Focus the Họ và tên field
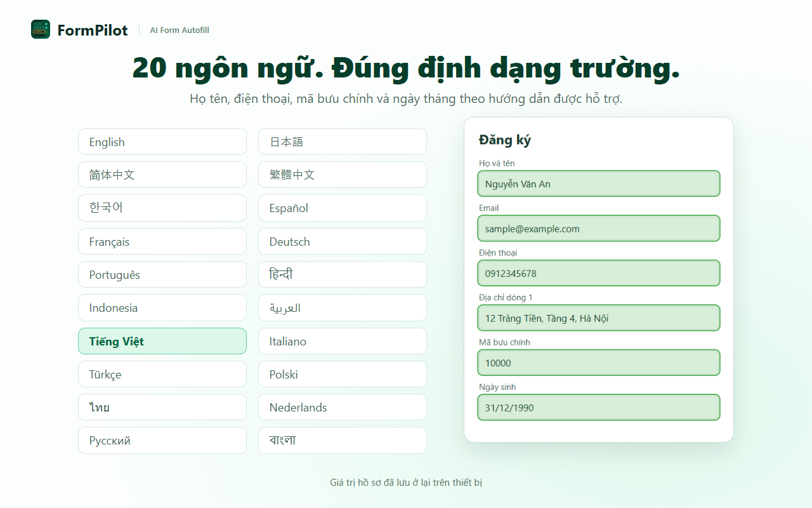Image resolution: width=812 pixels, height=508 pixels. coord(599,184)
